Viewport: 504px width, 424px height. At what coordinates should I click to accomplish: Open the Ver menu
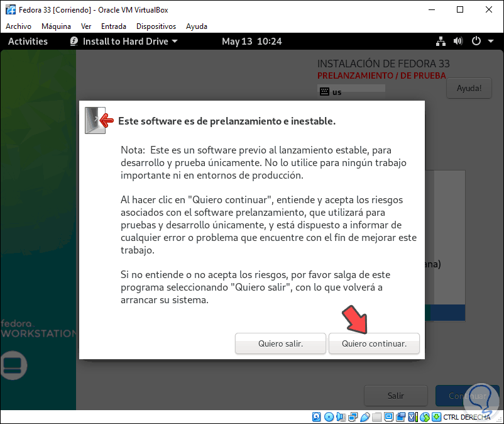[x=86, y=26]
